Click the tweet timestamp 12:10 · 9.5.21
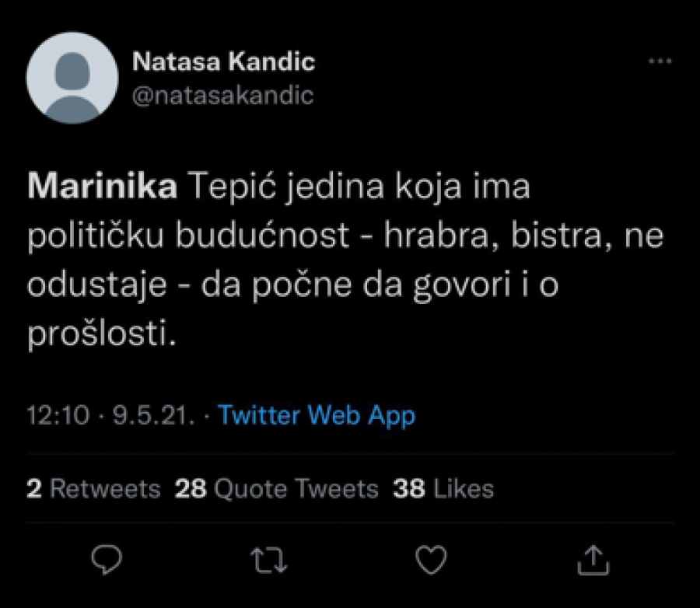The height and width of the screenshot is (608, 700). (101, 416)
